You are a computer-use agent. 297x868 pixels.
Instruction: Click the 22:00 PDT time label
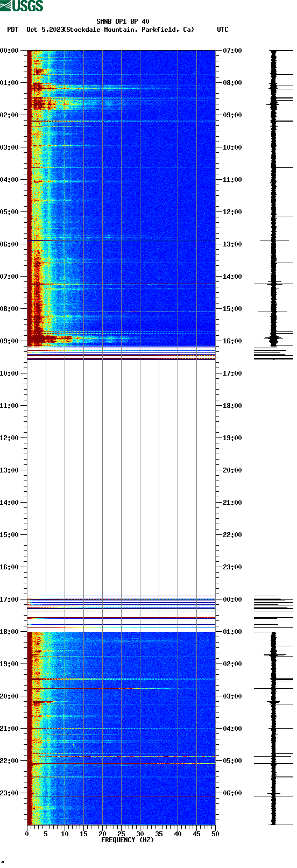(x=10, y=761)
